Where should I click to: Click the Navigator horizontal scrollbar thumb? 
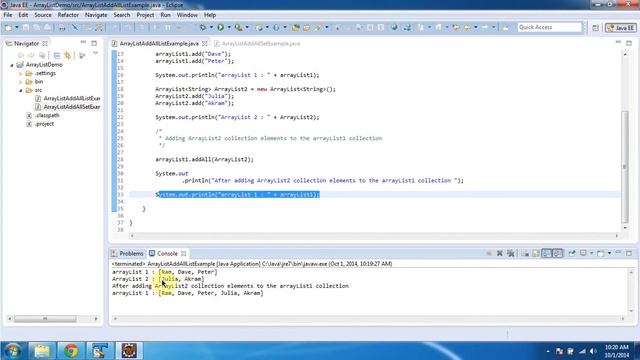click(45, 319)
